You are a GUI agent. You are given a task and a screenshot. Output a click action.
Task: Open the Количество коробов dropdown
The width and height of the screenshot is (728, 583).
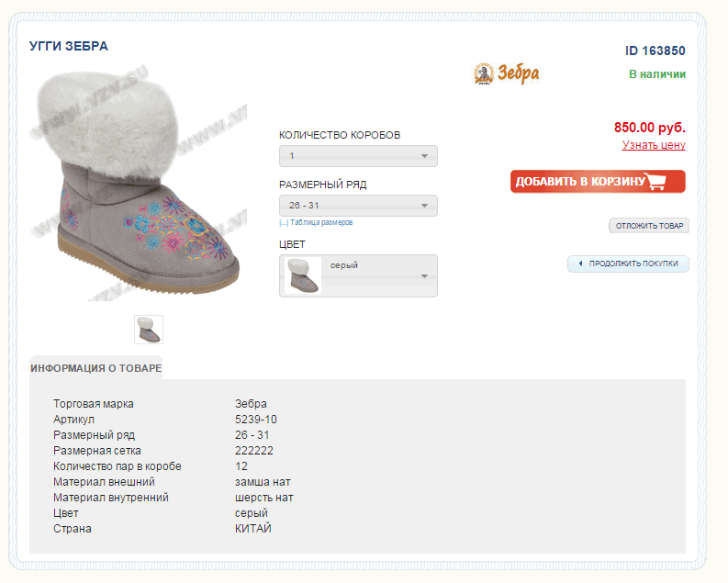[358, 156]
